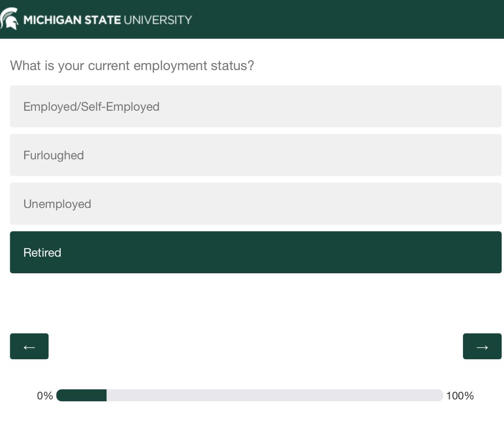
Task: Click the left arrow back button
Action: click(x=29, y=346)
